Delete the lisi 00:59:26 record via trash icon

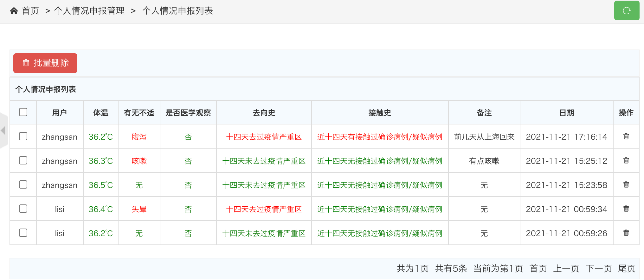[626, 233]
